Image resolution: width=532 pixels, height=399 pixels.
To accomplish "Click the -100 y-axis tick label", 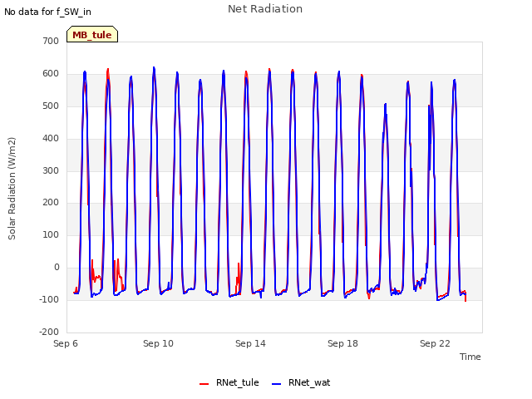I will coord(49,299).
